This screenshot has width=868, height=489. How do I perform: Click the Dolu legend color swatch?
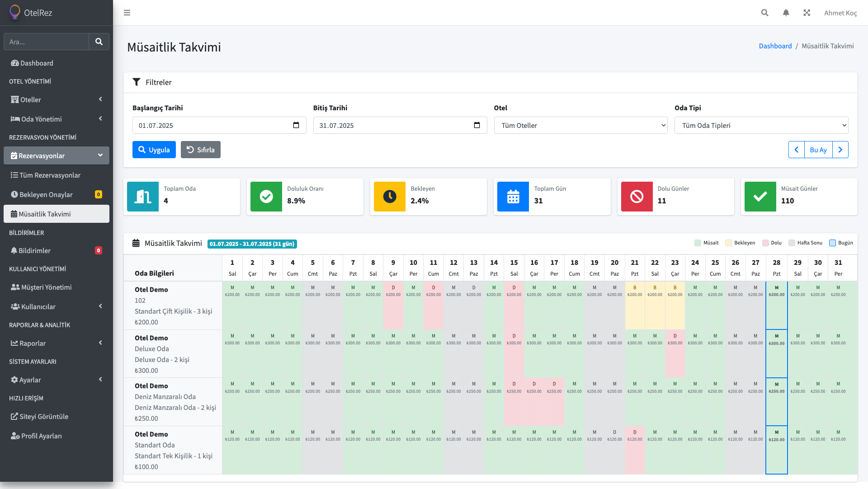click(765, 243)
